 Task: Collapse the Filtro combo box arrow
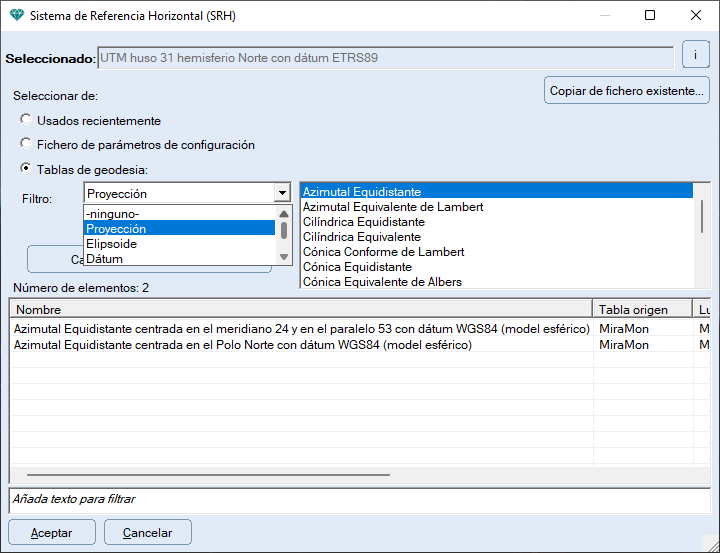tap(282, 193)
